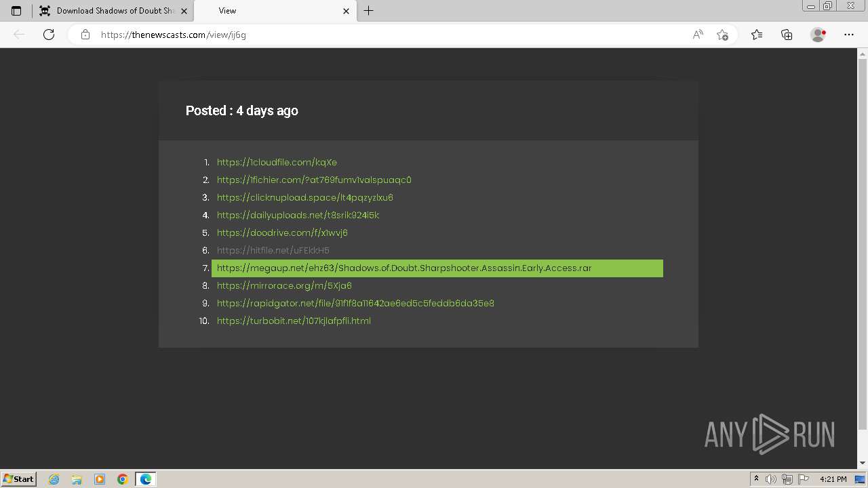Show hidden tray icons arrow
The image size is (868, 488).
756,479
